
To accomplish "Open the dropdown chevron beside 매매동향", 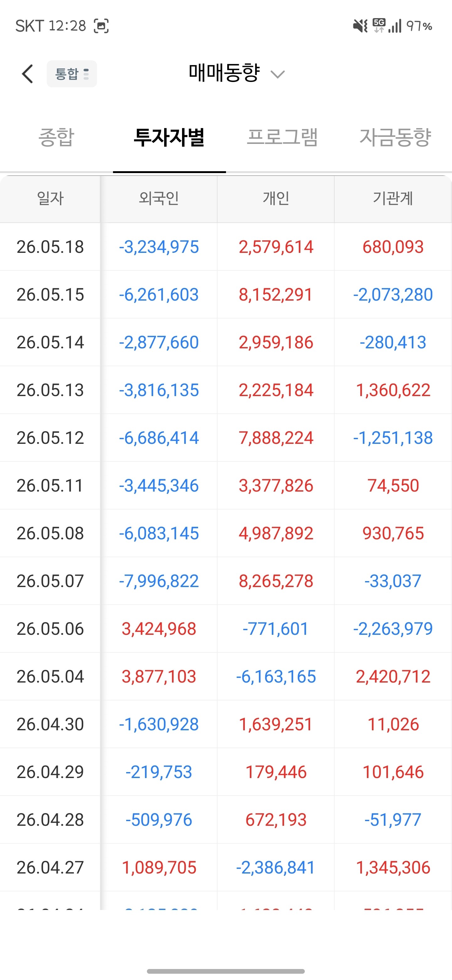I will tap(277, 74).
